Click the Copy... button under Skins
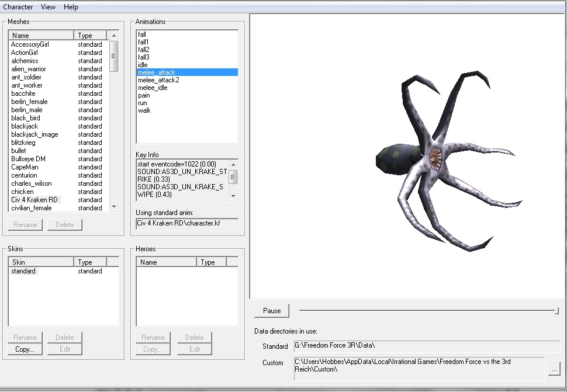This screenshot has height=392, width=567. pyautogui.click(x=25, y=349)
